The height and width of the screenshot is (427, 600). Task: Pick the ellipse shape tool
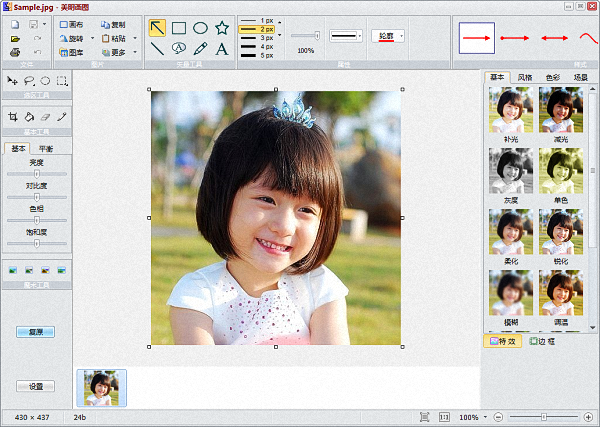(x=200, y=27)
